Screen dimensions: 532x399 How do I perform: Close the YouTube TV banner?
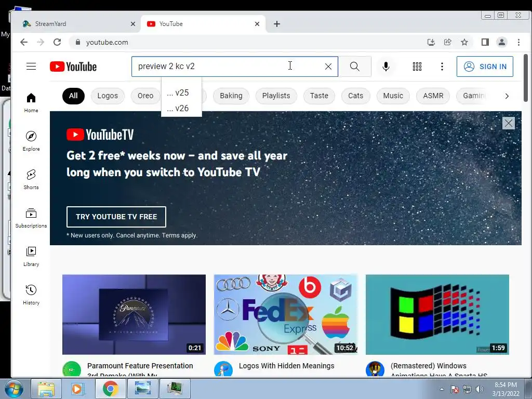coord(508,123)
